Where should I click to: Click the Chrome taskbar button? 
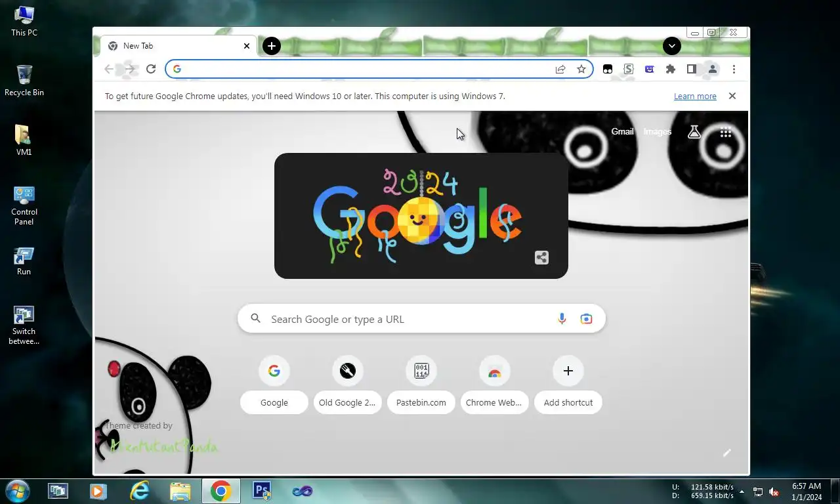tap(220, 491)
